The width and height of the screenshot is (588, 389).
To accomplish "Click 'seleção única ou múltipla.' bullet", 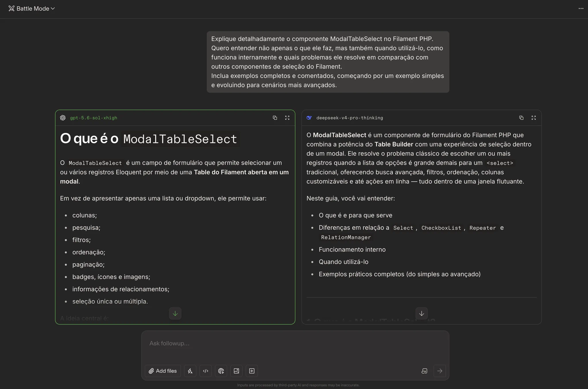I will [x=110, y=302].
